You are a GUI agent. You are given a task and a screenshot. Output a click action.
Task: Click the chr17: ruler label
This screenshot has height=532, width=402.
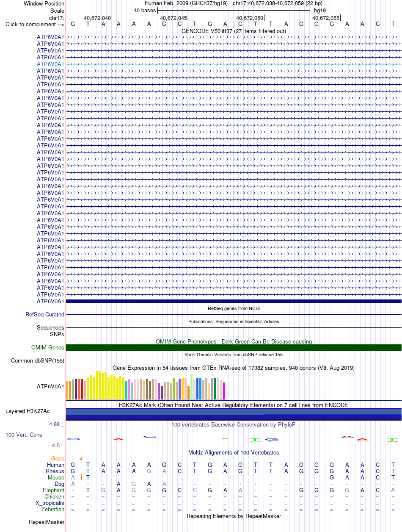point(57,18)
